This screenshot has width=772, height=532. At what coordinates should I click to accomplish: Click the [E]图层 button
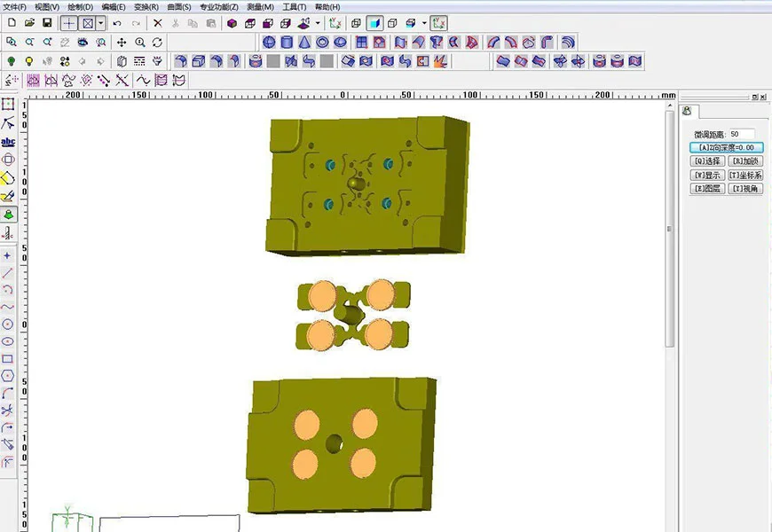coord(707,189)
